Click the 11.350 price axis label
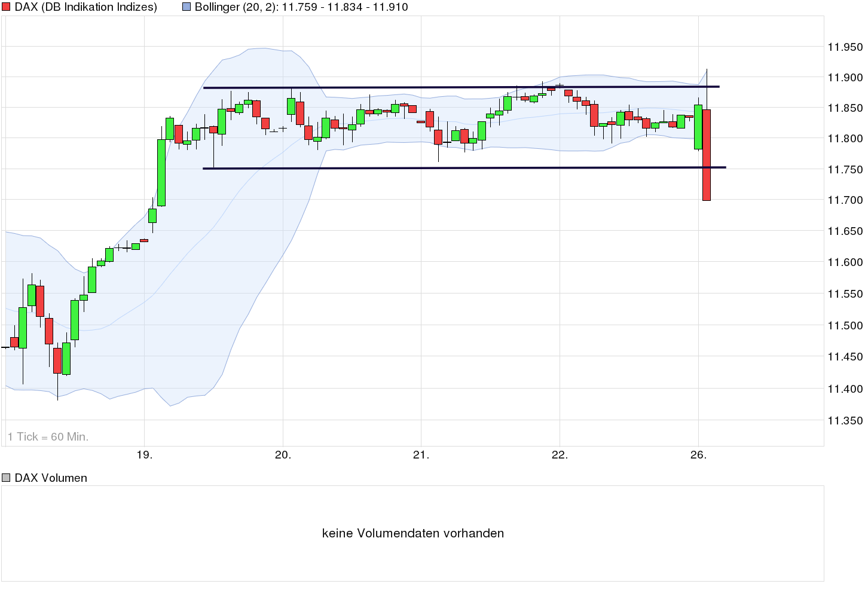Viewport: 868px width, 593px height. tap(845, 421)
